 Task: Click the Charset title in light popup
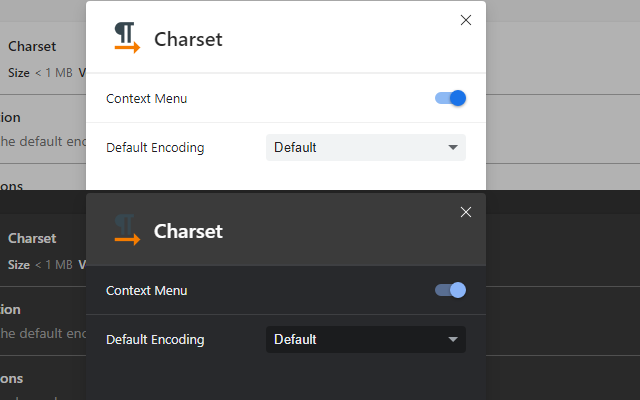tap(188, 40)
